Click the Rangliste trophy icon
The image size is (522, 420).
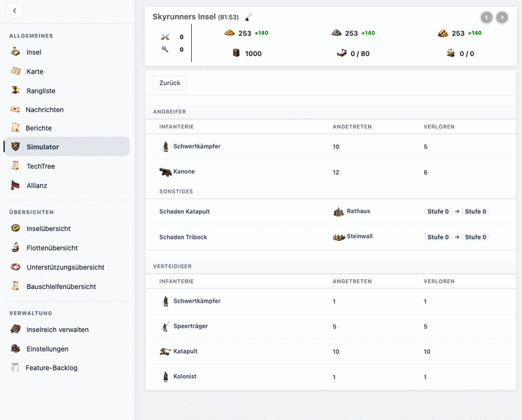15,90
